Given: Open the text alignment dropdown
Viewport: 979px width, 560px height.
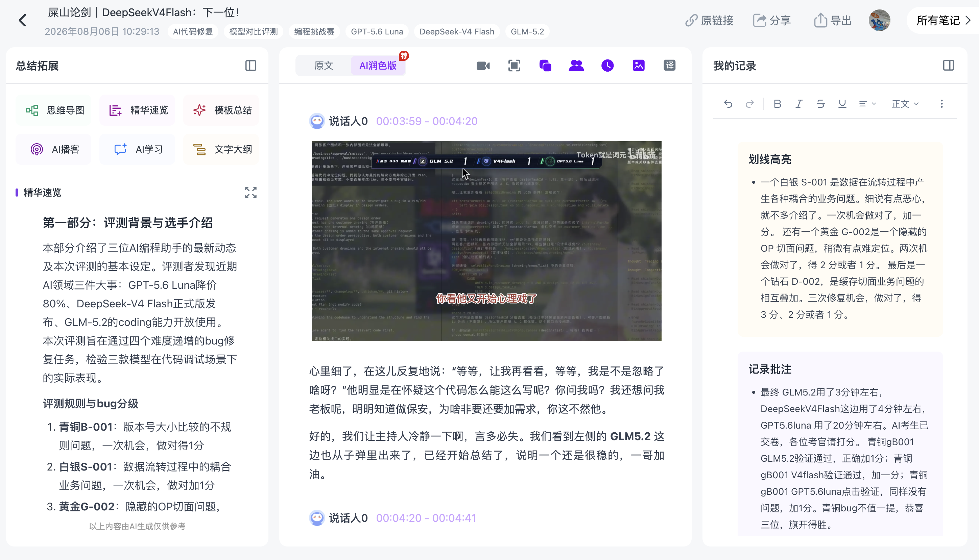Looking at the screenshot, I should [x=867, y=104].
